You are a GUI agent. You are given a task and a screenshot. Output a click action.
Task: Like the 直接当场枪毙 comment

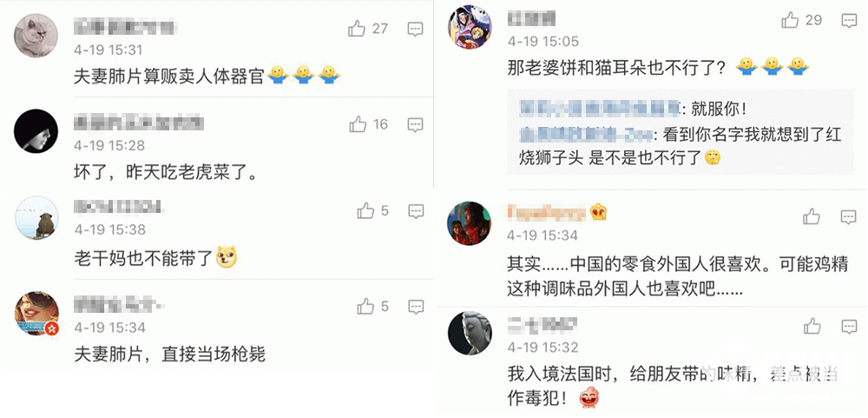click(366, 306)
